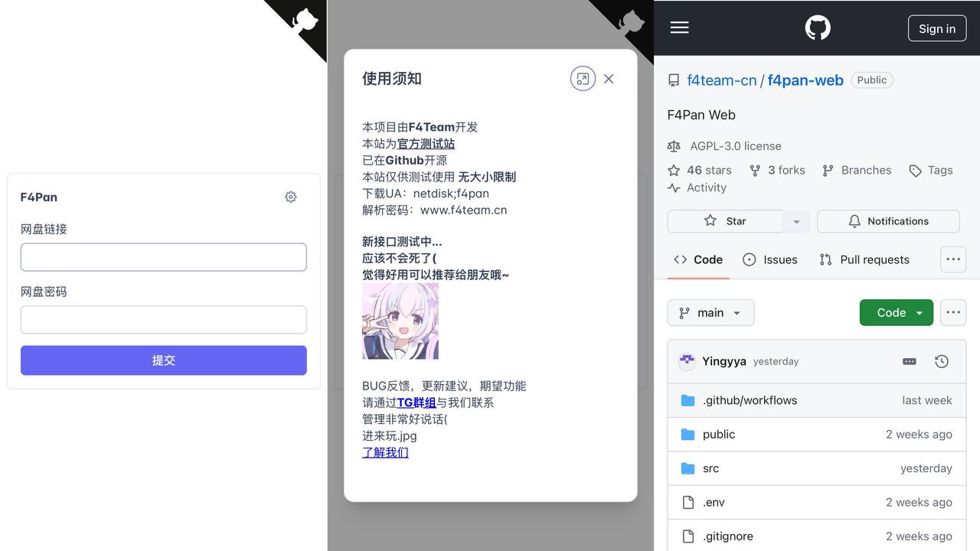Image resolution: width=980 pixels, height=551 pixels.
Task: Click file icon of .gitignore row
Action: point(688,536)
